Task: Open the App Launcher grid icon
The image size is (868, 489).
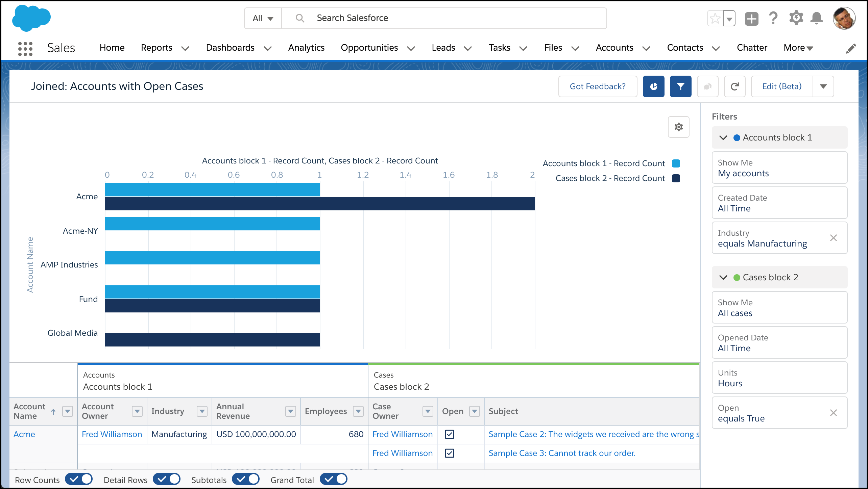Action: [25, 49]
